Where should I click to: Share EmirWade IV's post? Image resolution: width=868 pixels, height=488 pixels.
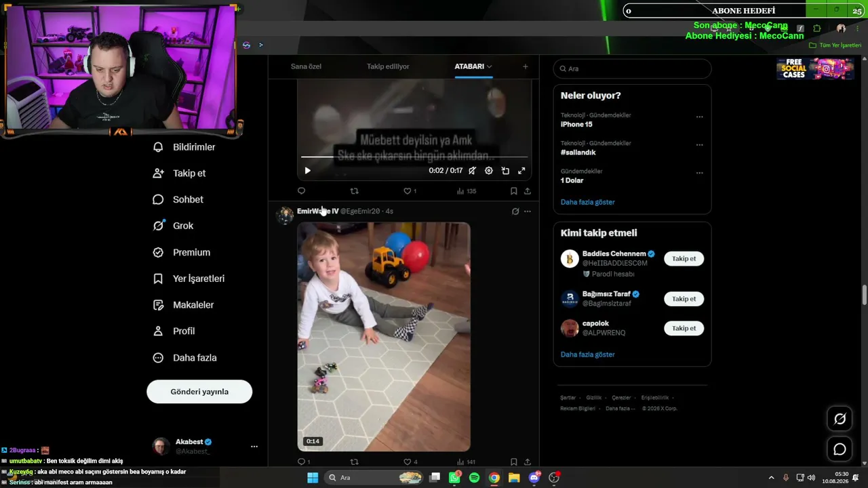click(x=528, y=462)
